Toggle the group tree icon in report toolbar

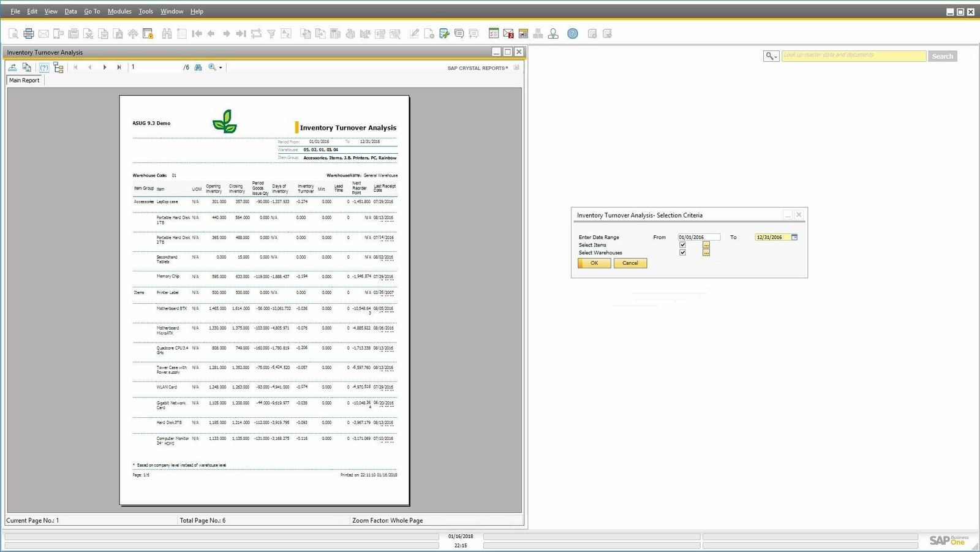tap(59, 67)
